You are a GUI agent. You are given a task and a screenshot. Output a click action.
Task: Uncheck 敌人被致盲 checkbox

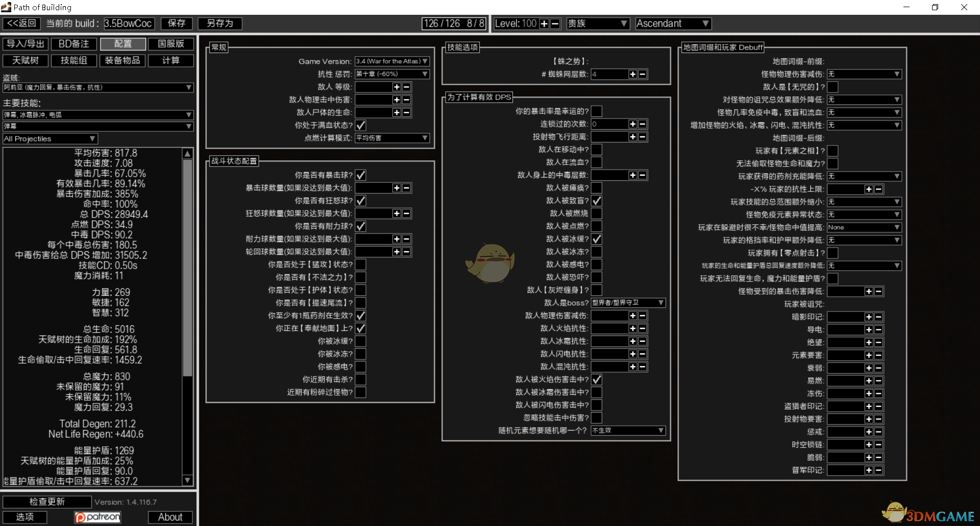596,201
